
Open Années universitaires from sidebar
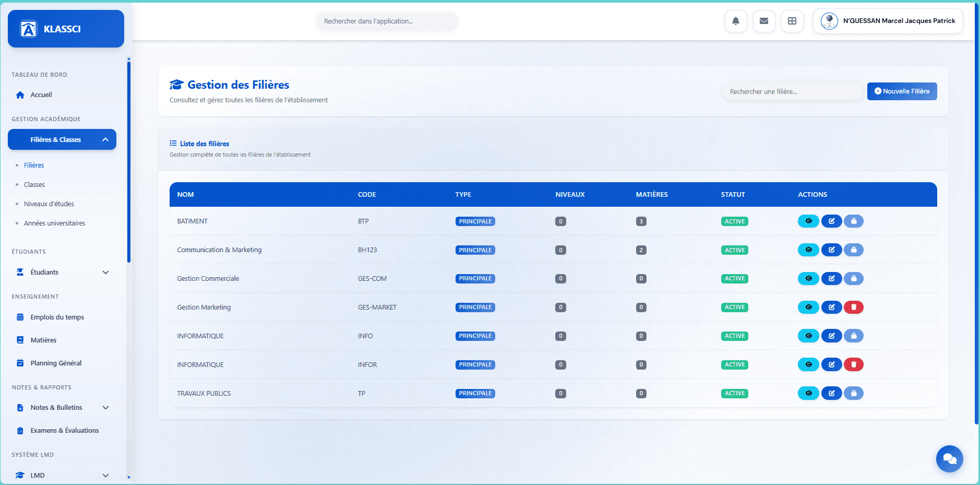54,223
